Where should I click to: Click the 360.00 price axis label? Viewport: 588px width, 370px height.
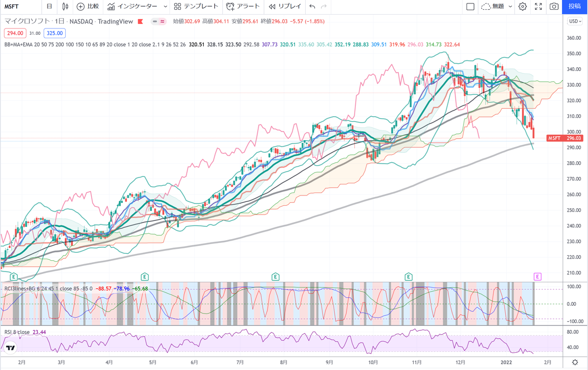[x=574, y=38]
